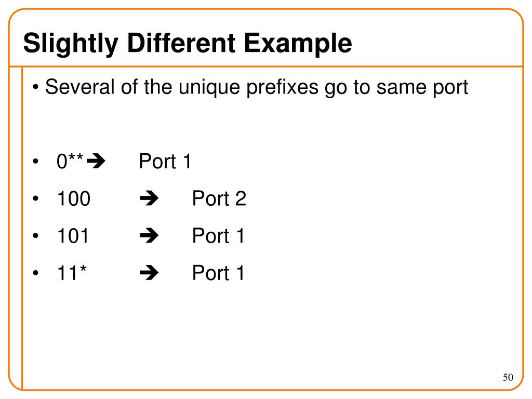Image resolution: width=532 pixels, height=399 pixels.
Task: Select the 100 prefix text
Action: tap(74, 198)
